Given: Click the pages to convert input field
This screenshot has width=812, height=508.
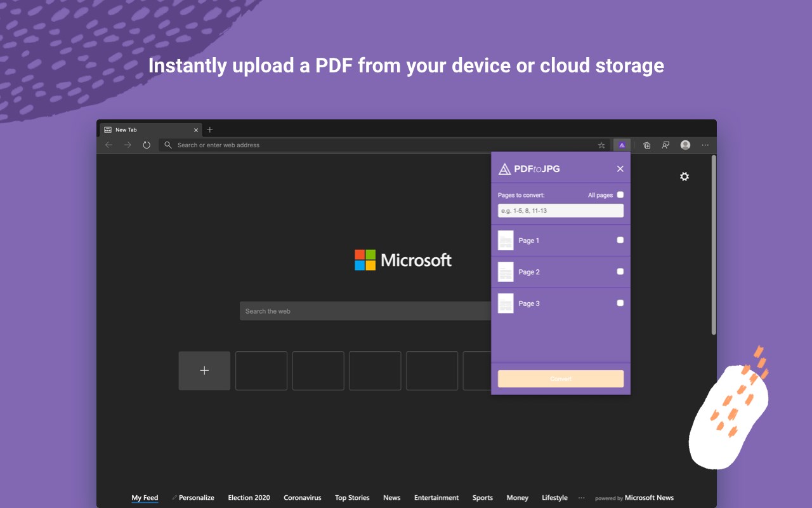Looking at the screenshot, I should click(x=561, y=211).
